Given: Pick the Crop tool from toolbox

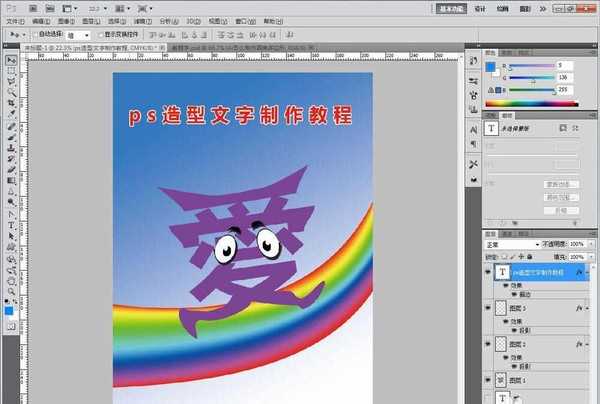Looking at the screenshot, I should 11,103.
